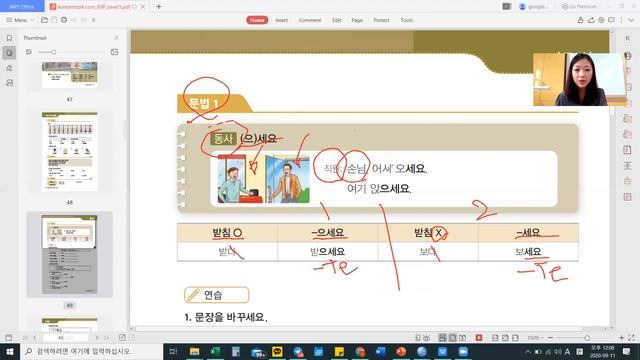640x360 pixels.
Task: Switch to the Comment tab
Action: tap(310, 20)
